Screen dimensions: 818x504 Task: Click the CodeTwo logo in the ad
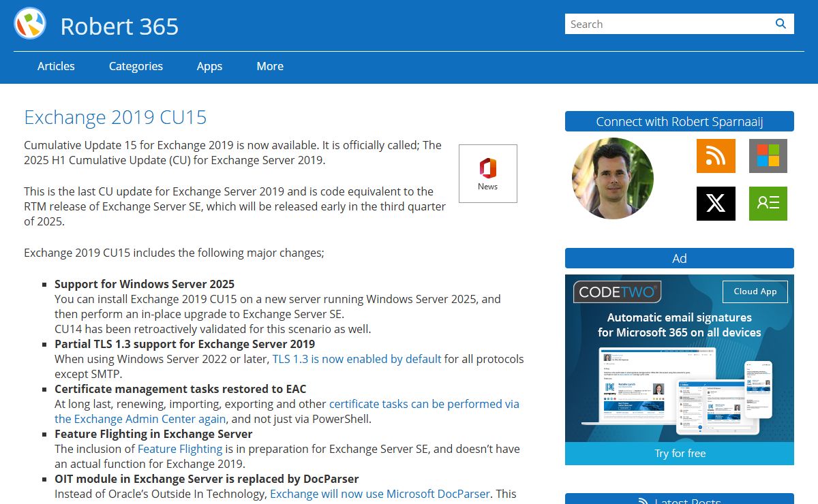pos(618,292)
